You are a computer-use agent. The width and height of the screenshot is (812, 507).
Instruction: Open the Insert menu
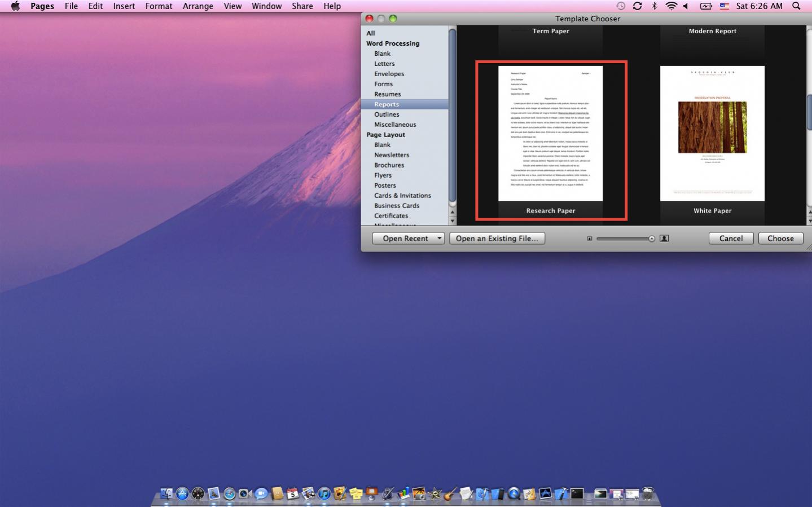pyautogui.click(x=124, y=6)
